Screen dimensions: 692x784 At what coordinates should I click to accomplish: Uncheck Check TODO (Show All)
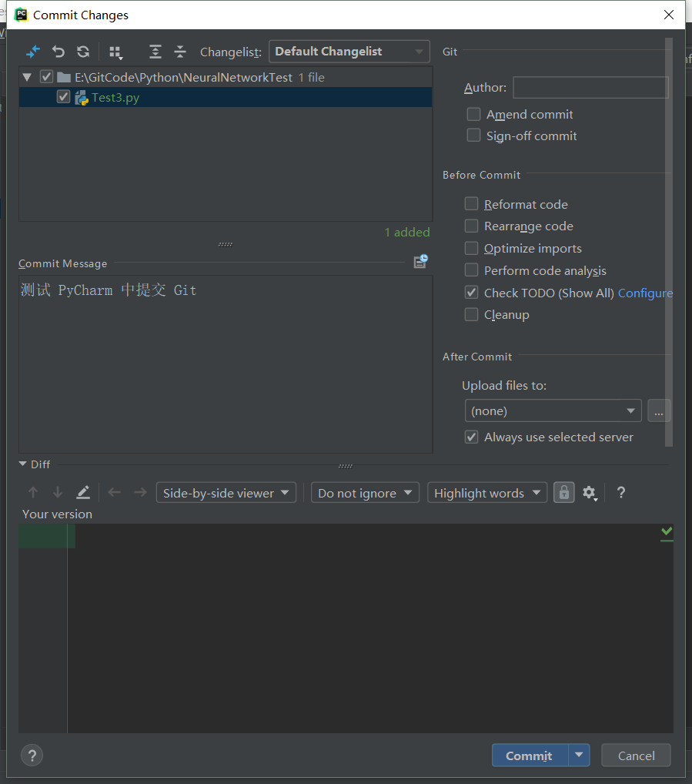coord(471,292)
